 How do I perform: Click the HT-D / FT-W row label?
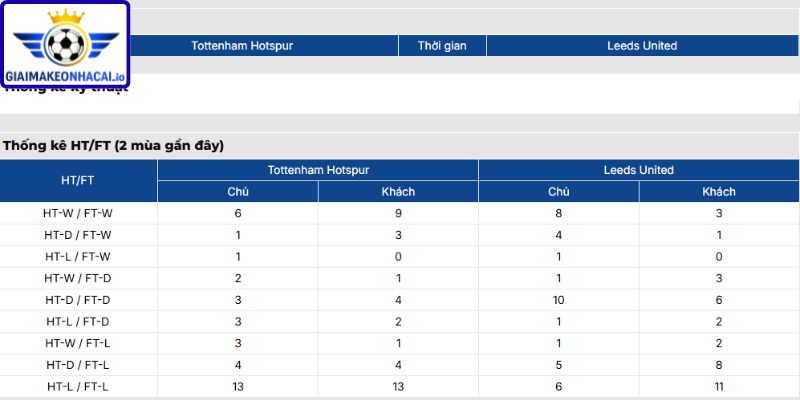tap(78, 235)
